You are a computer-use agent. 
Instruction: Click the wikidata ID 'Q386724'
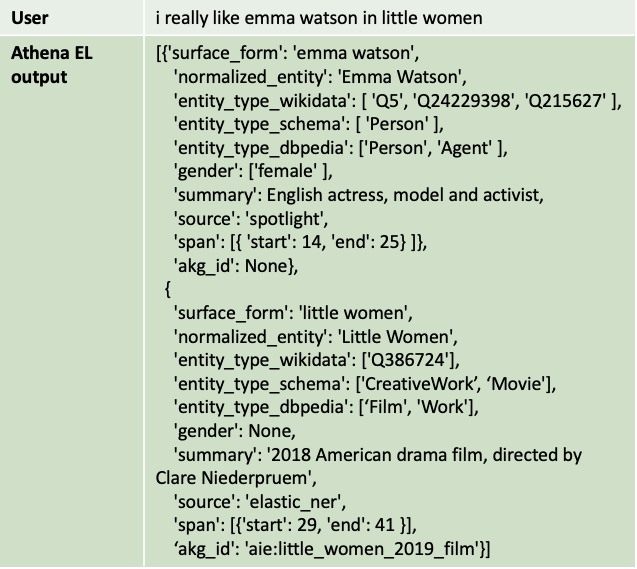(x=410, y=360)
